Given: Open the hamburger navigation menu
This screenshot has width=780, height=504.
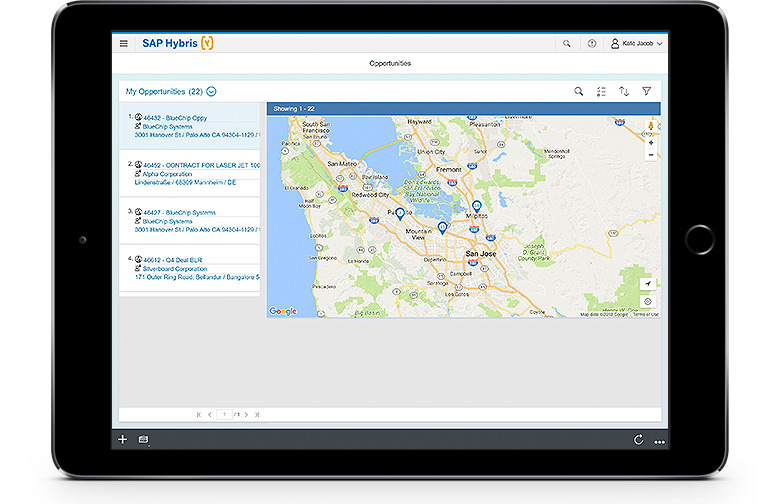Looking at the screenshot, I should [x=123, y=44].
